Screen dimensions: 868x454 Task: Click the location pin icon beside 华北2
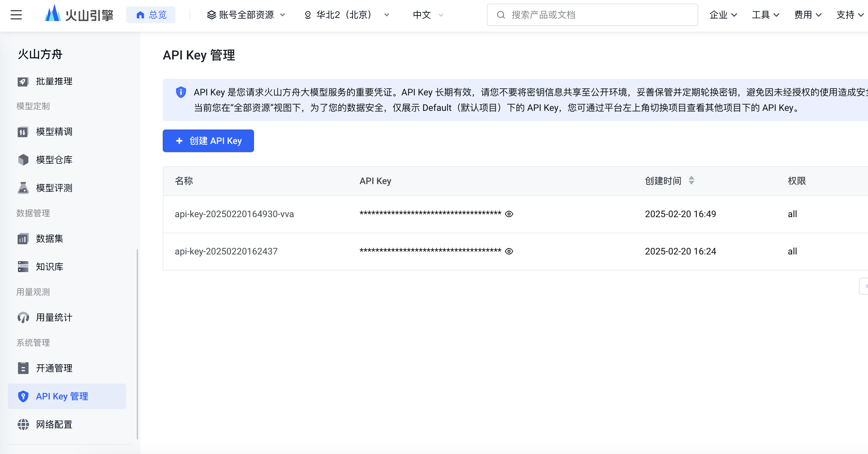click(x=308, y=15)
